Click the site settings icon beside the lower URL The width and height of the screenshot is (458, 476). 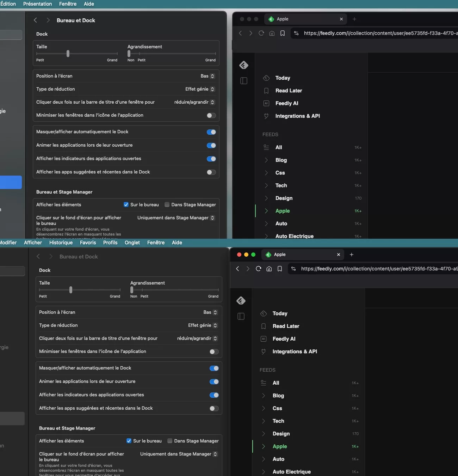tap(293, 269)
